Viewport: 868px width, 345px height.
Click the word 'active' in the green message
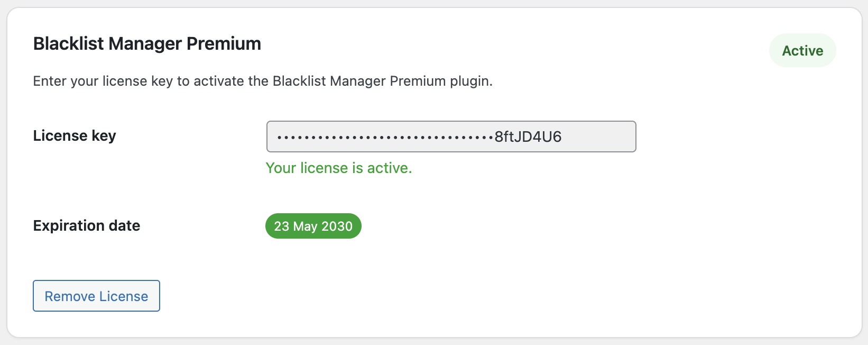click(x=388, y=168)
